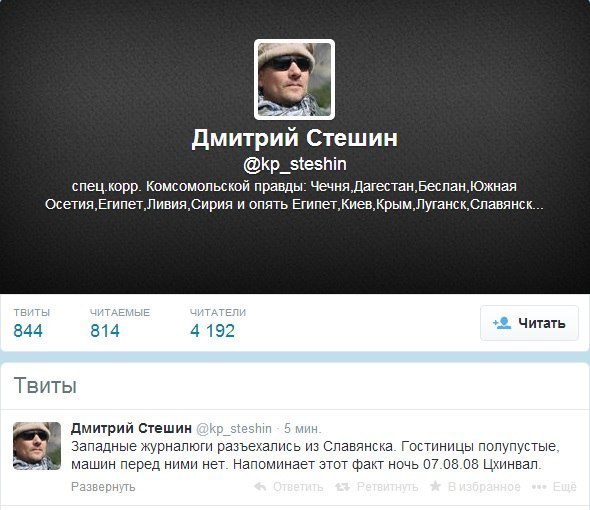Click В избранное text link
The image size is (590, 510).
(x=484, y=487)
